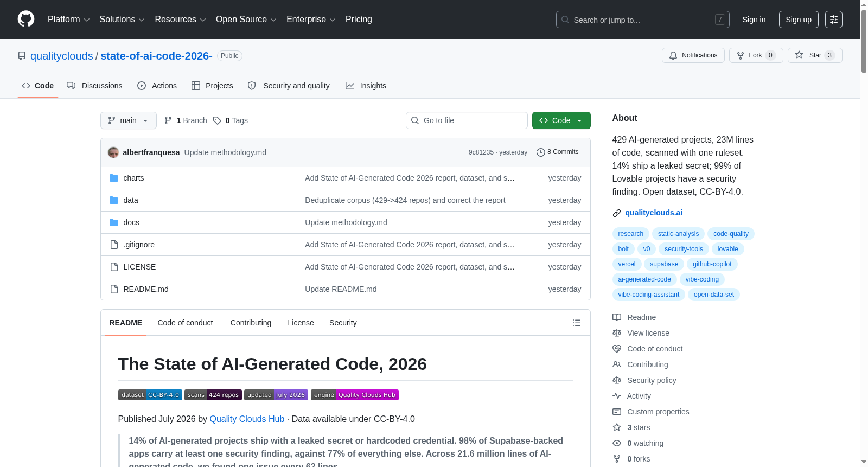Expand the Resources menu
Screen dimensions: 868x467
click(x=180, y=19)
